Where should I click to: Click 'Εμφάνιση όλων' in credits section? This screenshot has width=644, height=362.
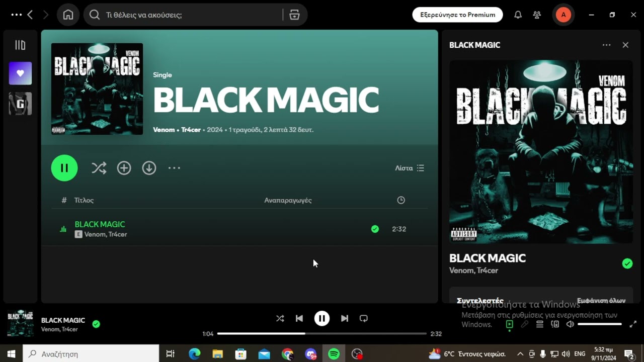pyautogui.click(x=601, y=300)
